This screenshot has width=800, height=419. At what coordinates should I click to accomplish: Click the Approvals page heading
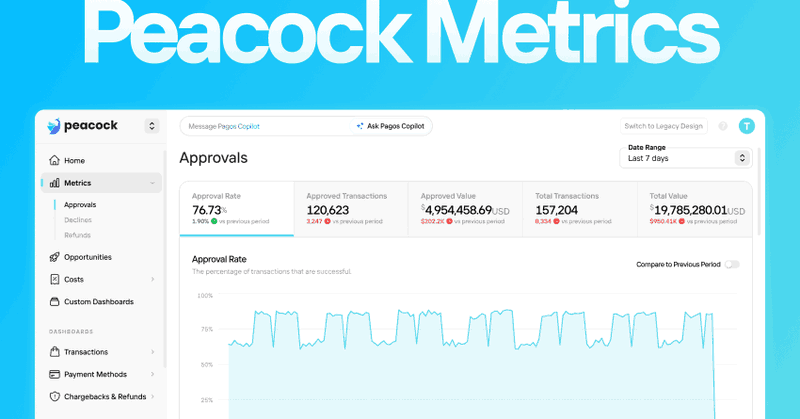[213, 158]
